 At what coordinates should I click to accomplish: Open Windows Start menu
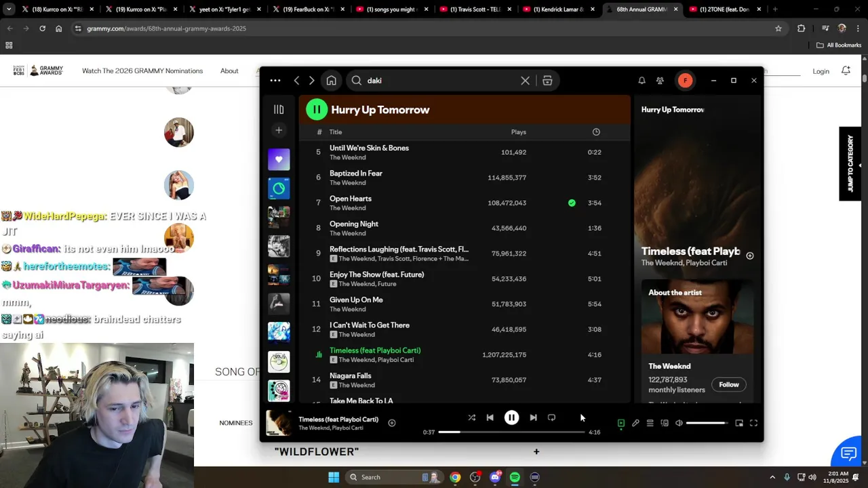tap(334, 477)
